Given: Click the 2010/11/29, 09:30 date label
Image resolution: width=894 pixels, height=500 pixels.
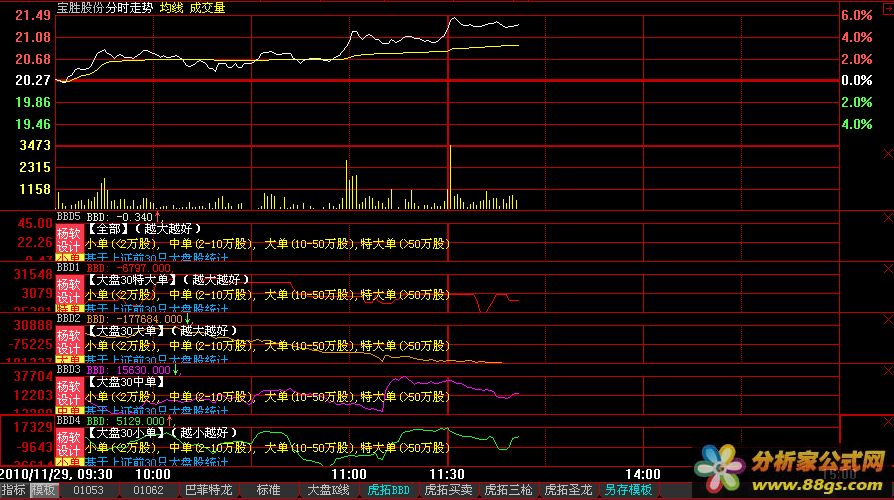Looking at the screenshot, I should tap(56, 474).
